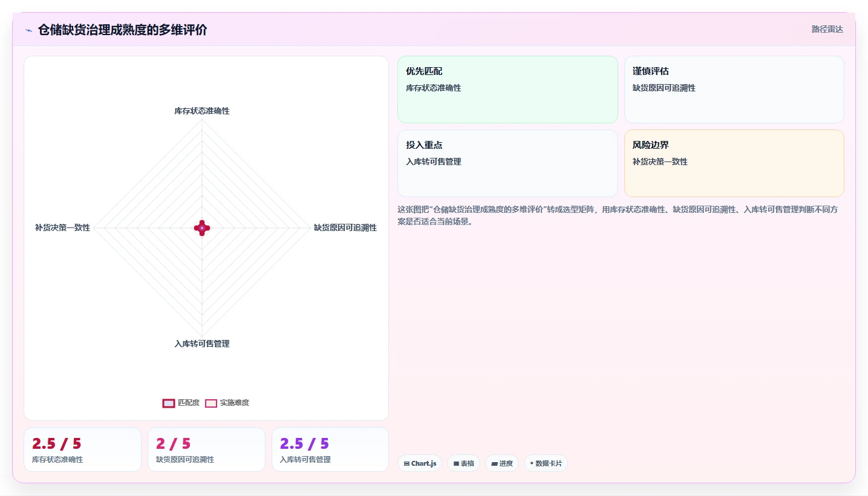This screenshot has height=496, width=868.
Task: Click the icon inside the 数据卡片 chip
Action: point(532,463)
